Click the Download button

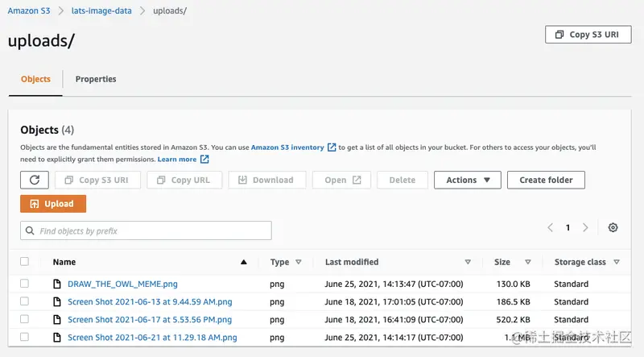pos(267,180)
